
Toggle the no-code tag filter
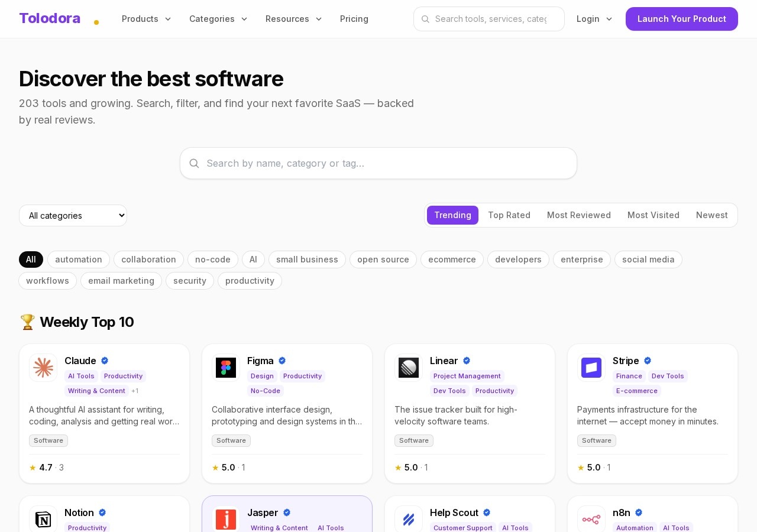[x=213, y=259]
